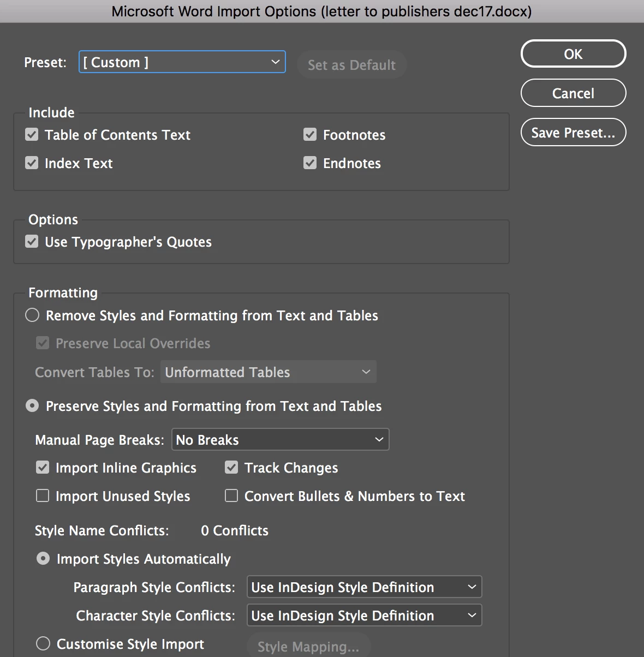The height and width of the screenshot is (657, 644).
Task: Click the Options section heading
Action: click(53, 219)
